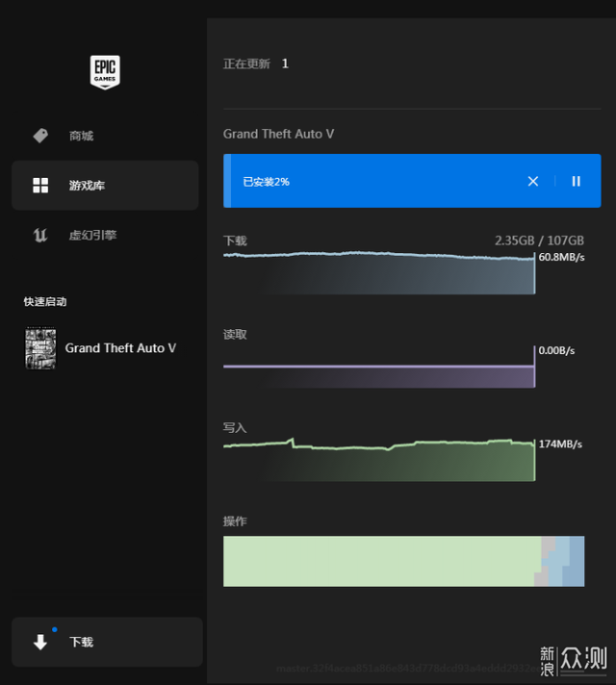Click the 下载 speed graph

(379, 273)
